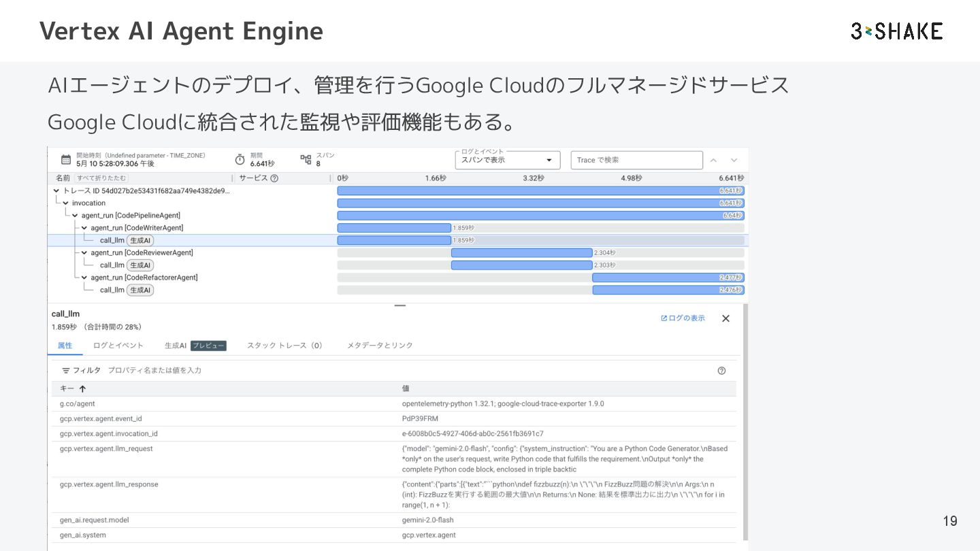The image size is (980, 551).
Task: Switch to the ログとイベント tab
Action: pyautogui.click(x=118, y=346)
